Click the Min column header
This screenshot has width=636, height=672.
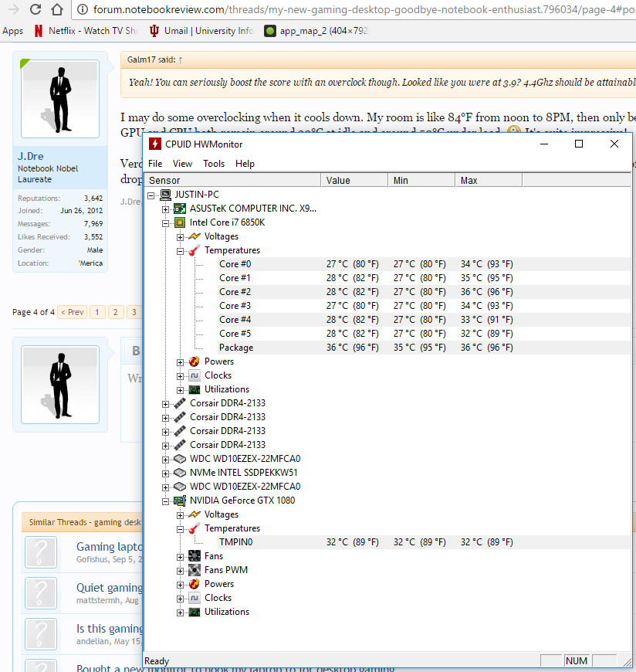pyautogui.click(x=421, y=181)
